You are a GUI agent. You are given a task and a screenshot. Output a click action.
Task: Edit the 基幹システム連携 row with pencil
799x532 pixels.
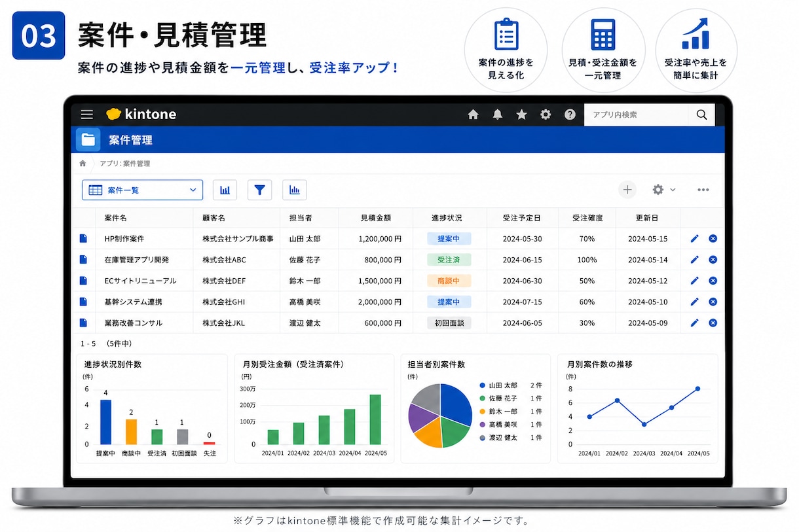tap(694, 302)
